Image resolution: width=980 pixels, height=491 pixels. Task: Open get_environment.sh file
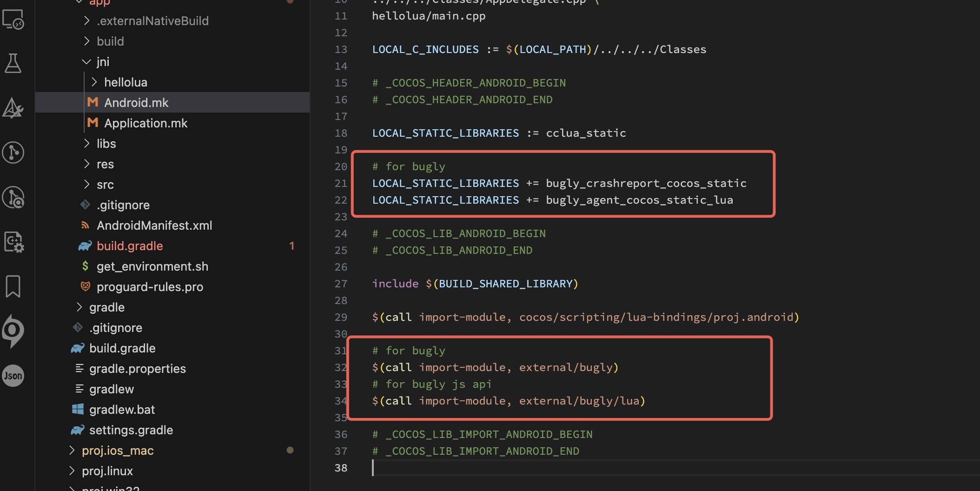pos(172,266)
